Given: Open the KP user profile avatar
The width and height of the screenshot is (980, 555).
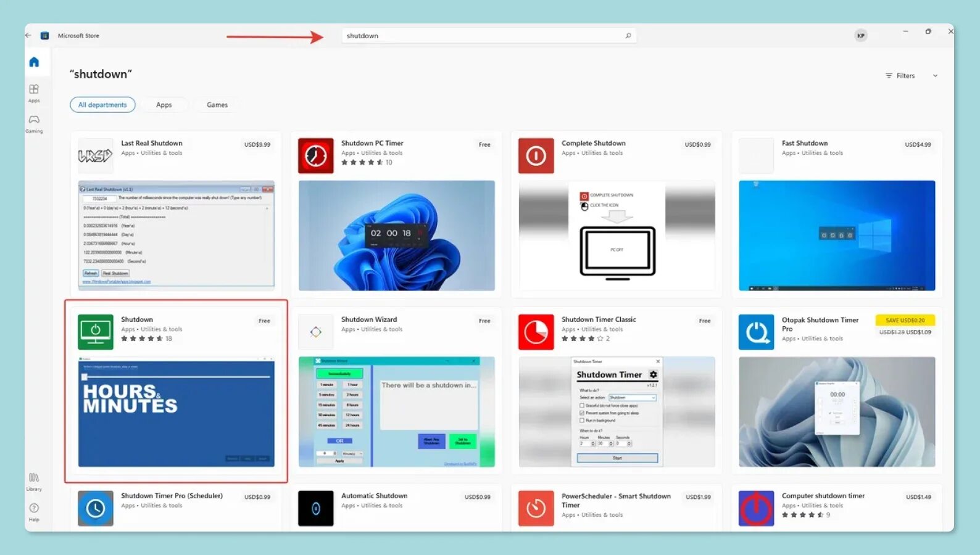Looking at the screenshot, I should (861, 36).
